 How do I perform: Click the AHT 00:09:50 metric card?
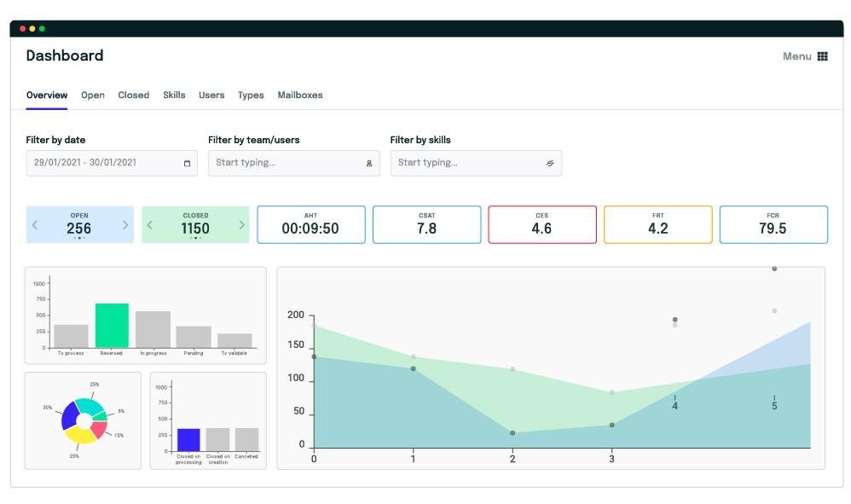[x=311, y=224]
